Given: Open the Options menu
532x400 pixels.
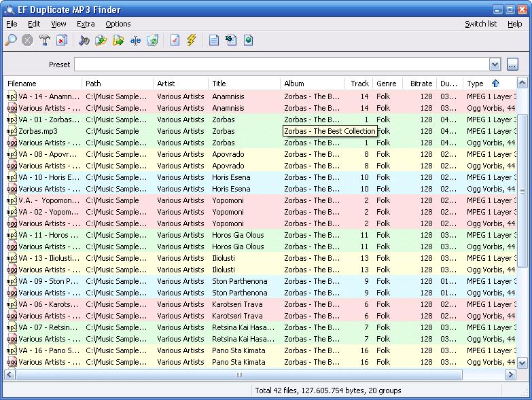Looking at the screenshot, I should 118,24.
